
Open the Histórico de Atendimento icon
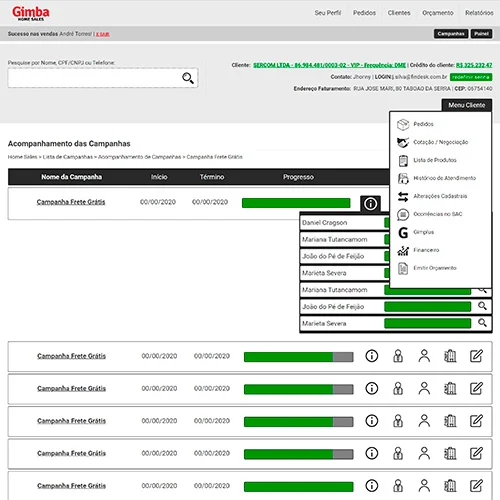point(403,178)
